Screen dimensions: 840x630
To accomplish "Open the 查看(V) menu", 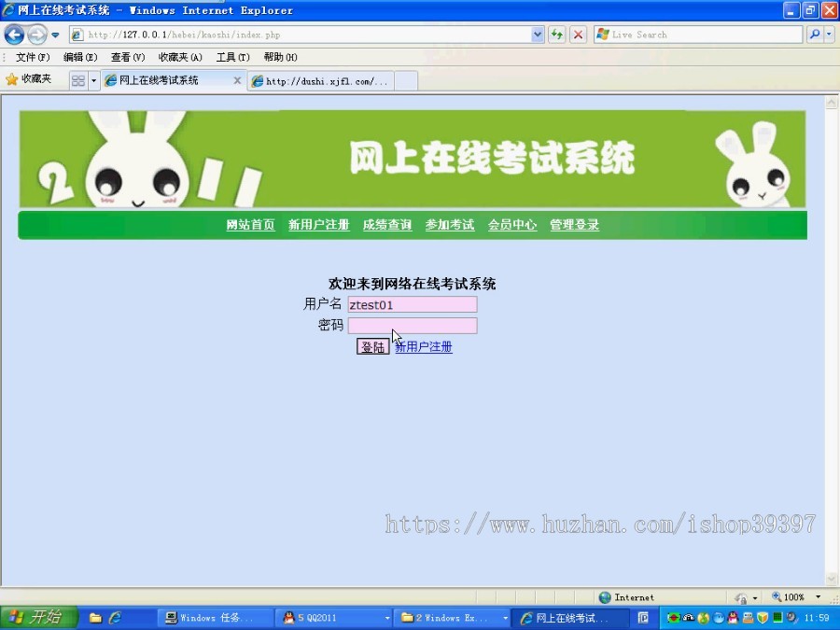I will [128, 57].
